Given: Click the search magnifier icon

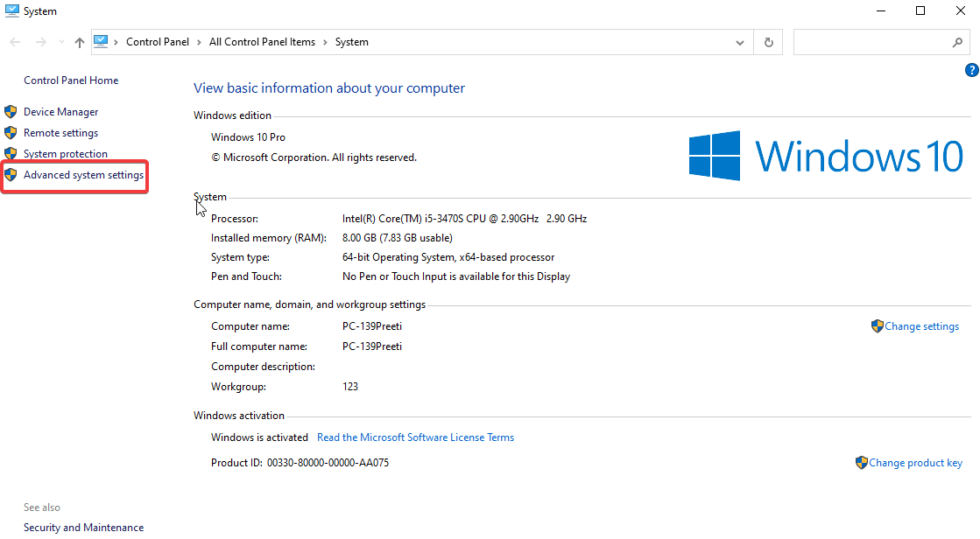Looking at the screenshot, I should click(957, 43).
